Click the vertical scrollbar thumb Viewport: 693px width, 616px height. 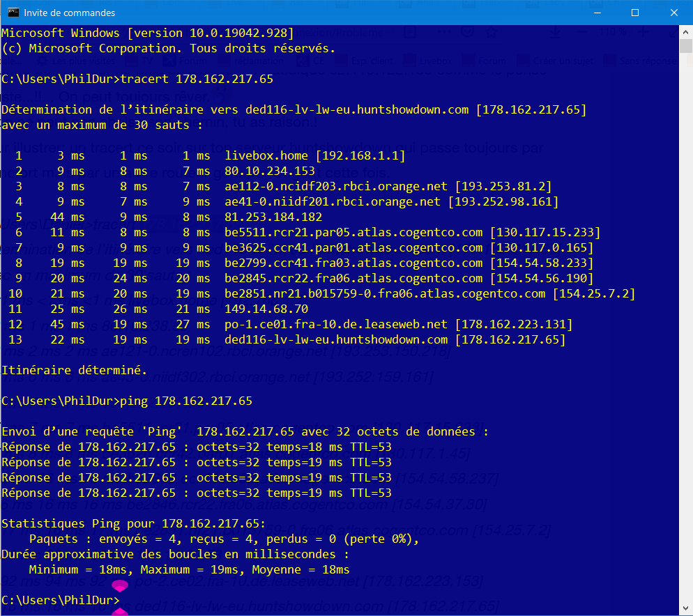[685, 46]
